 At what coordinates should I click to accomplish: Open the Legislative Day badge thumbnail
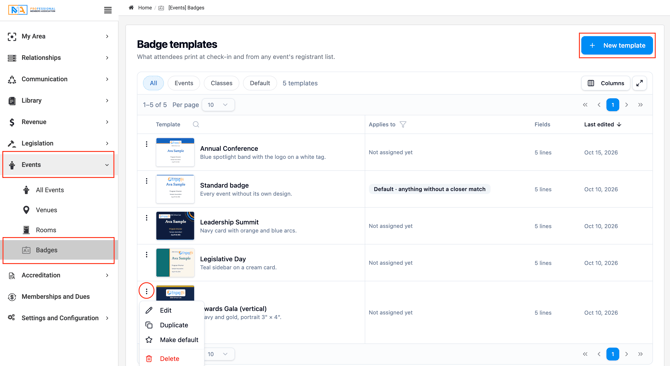tap(175, 263)
